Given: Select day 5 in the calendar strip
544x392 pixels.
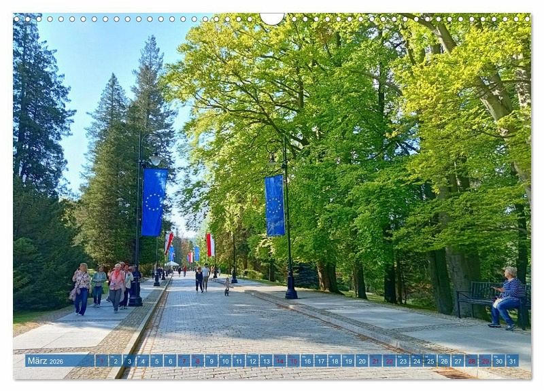Looking at the screenshot, I should (x=156, y=361).
